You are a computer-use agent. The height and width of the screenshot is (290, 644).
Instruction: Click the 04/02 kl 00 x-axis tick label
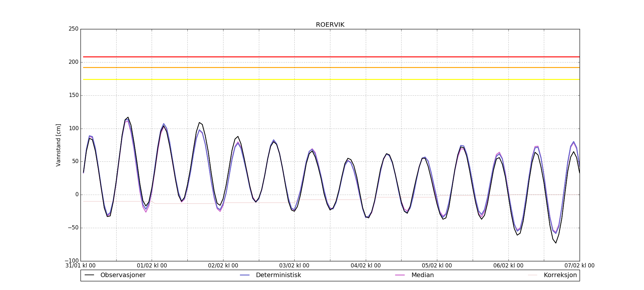[366, 266]
